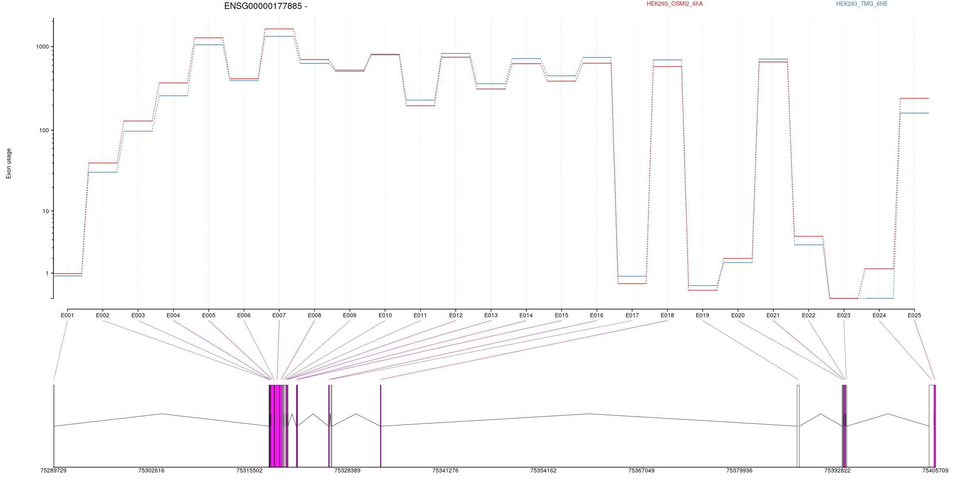This screenshot has width=980, height=490.
Task: Click the gene title ENSG00000177885 -
Action: 266,6
